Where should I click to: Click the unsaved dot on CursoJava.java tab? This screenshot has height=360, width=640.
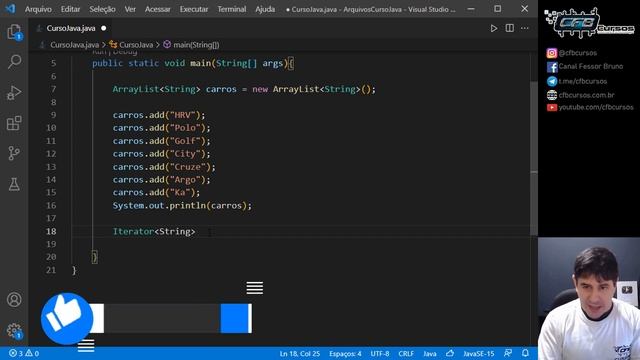pyautogui.click(x=104, y=28)
